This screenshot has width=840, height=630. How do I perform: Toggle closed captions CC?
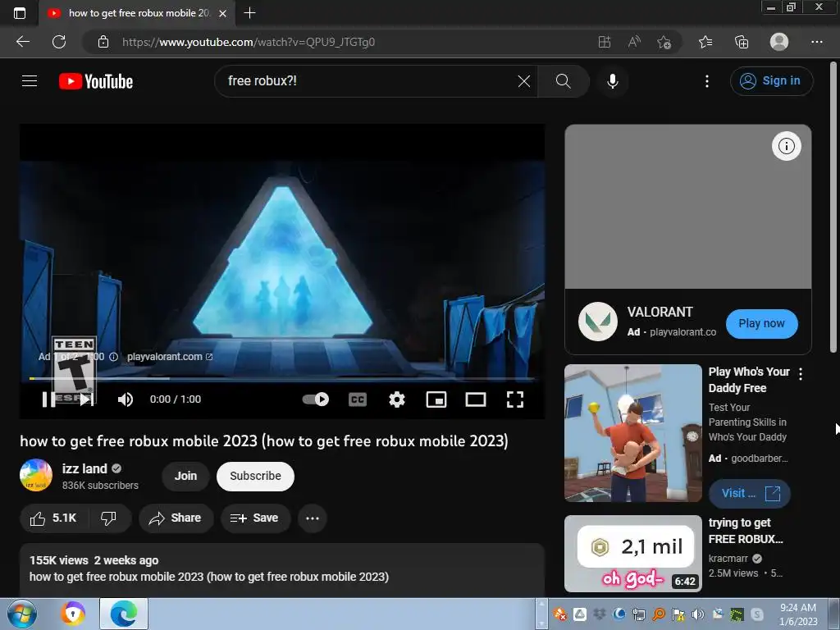click(x=358, y=399)
